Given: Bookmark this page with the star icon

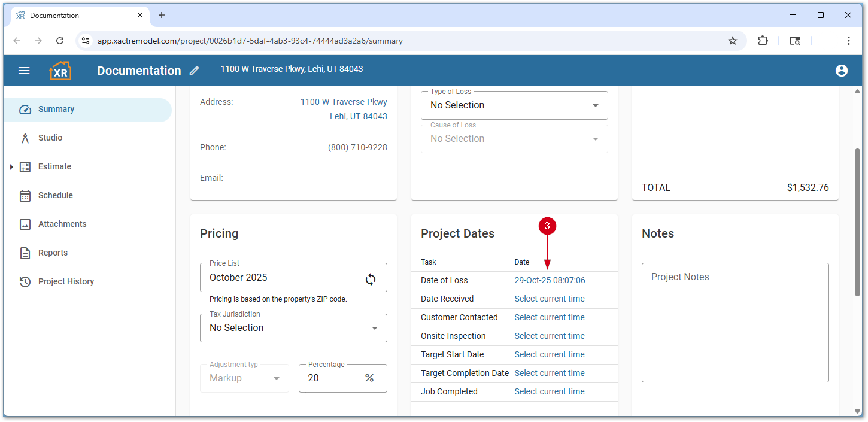Looking at the screenshot, I should [x=732, y=41].
